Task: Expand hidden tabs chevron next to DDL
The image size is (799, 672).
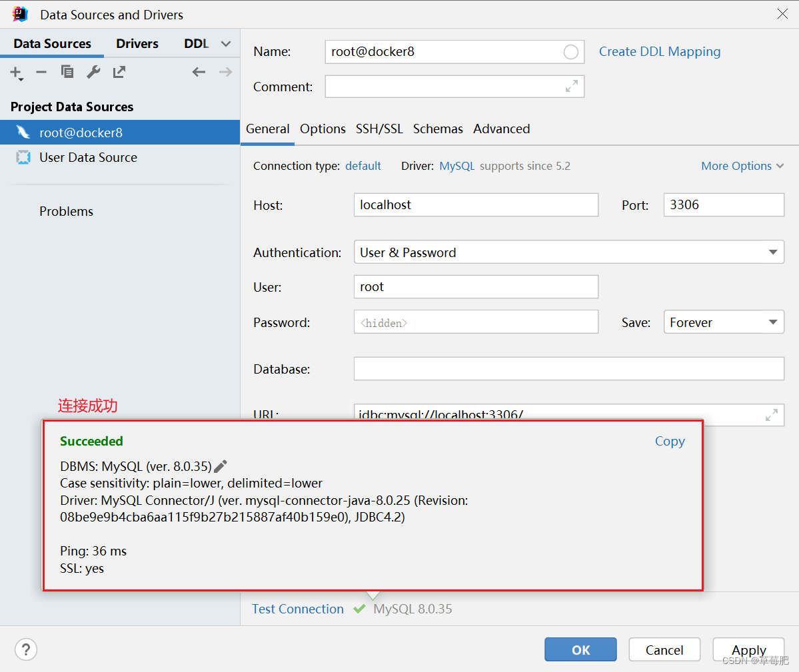Action: pos(226,44)
